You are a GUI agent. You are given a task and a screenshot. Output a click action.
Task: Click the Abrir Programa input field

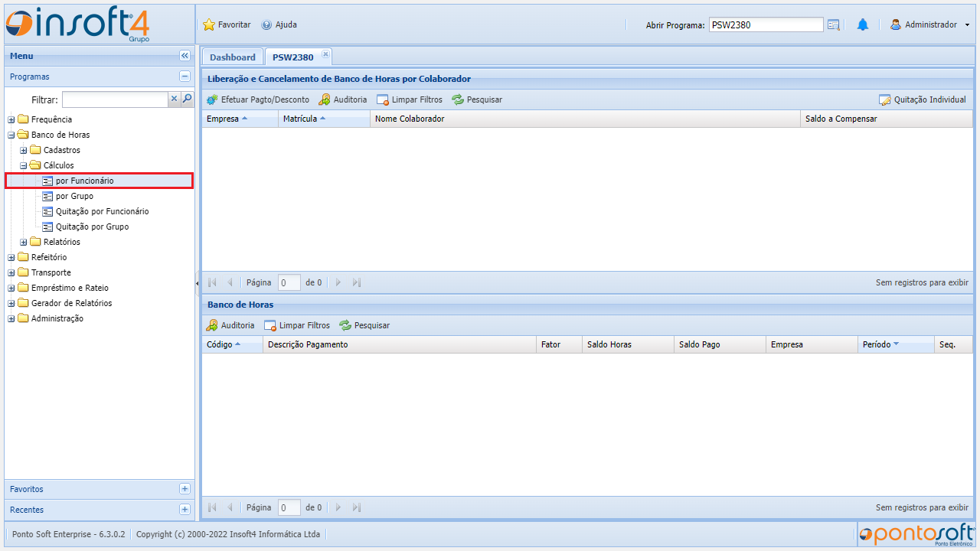[x=766, y=24]
